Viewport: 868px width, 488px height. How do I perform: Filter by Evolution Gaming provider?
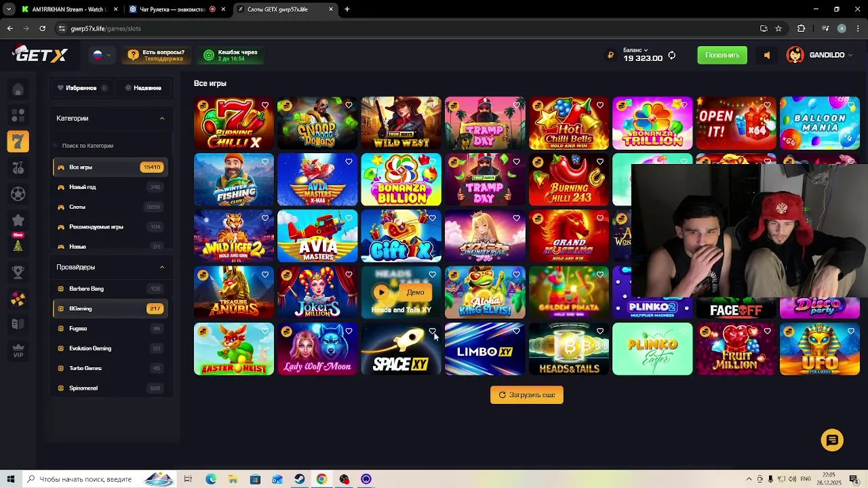click(110, 348)
